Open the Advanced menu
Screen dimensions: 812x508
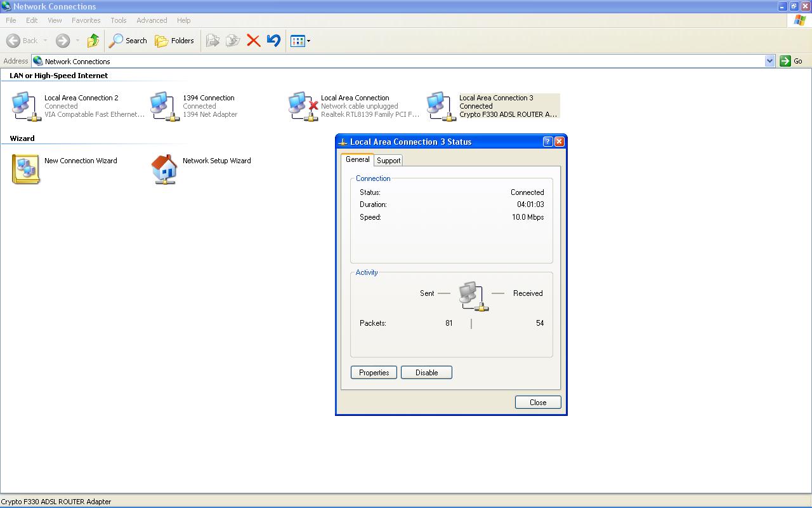(152, 20)
